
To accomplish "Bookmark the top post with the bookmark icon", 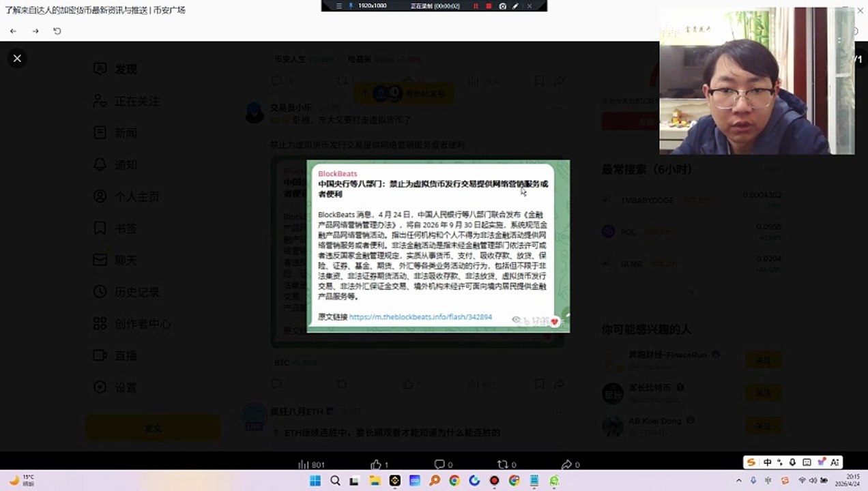I will pyautogui.click(x=539, y=80).
